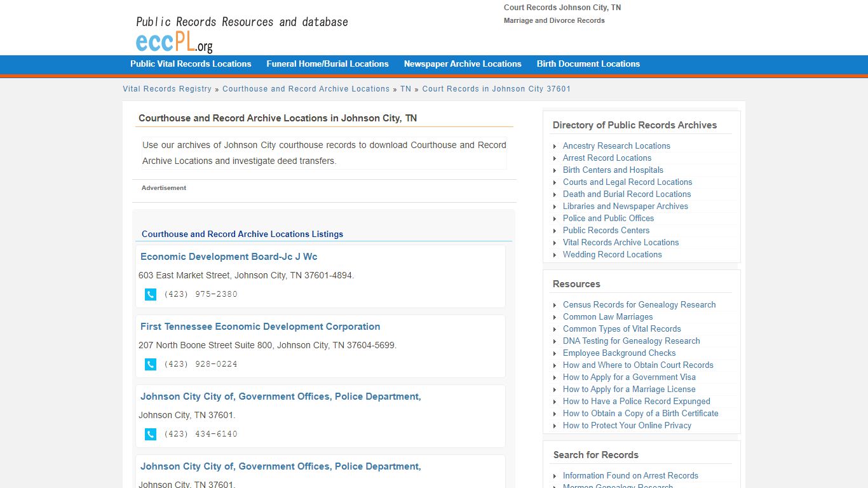Open How and Where to Obtain Court Records
The height and width of the screenshot is (488, 868).
(x=638, y=365)
